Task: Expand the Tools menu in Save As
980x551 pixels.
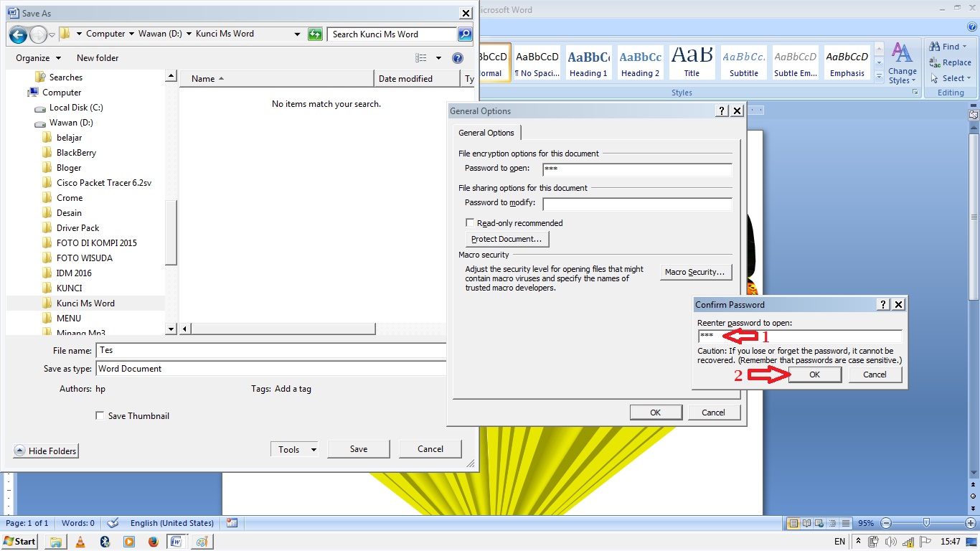Action: point(294,448)
